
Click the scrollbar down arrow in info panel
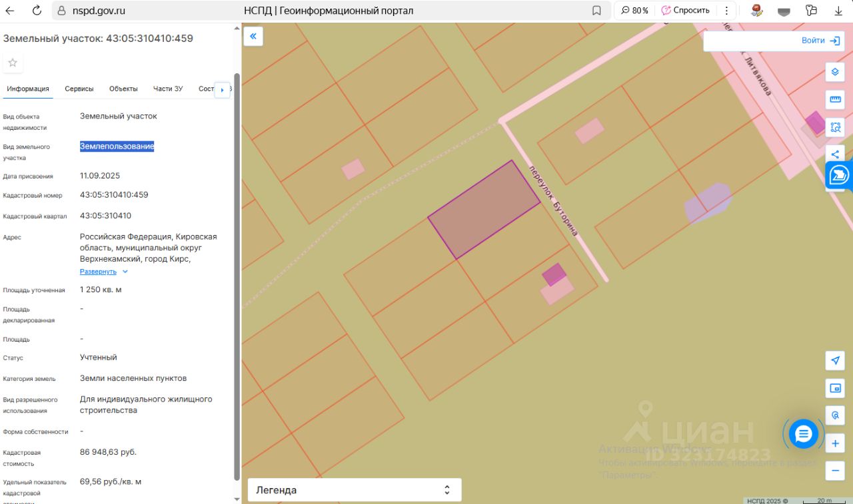(x=237, y=499)
